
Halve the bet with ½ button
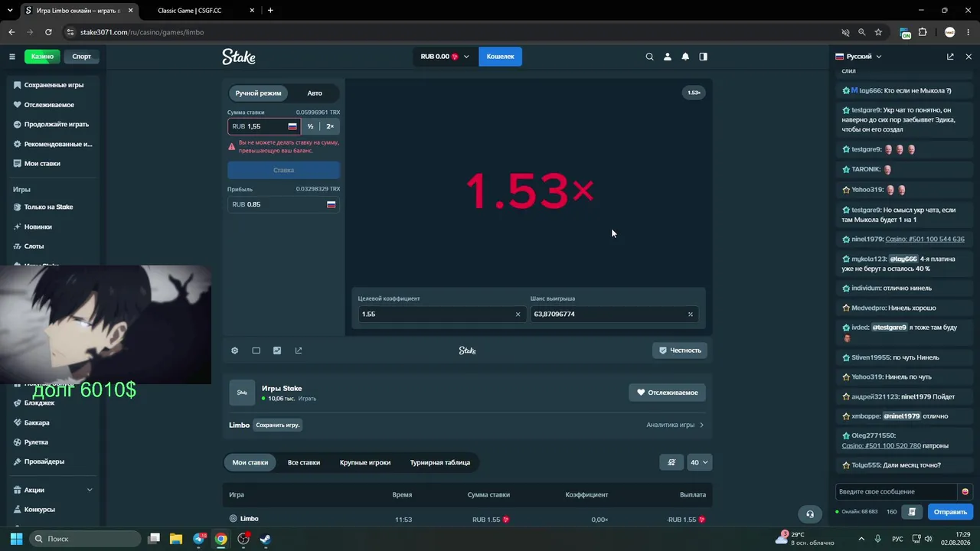tap(311, 126)
